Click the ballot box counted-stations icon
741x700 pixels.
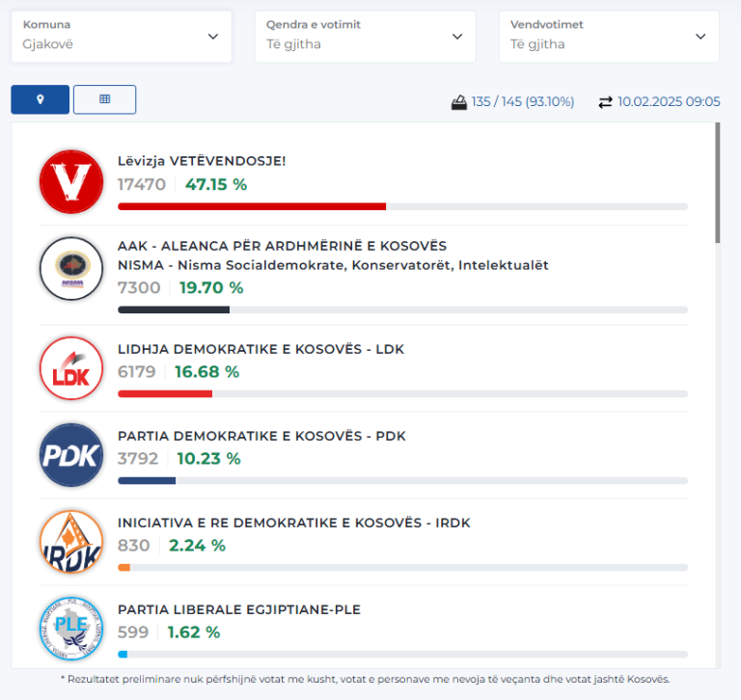pyautogui.click(x=459, y=101)
